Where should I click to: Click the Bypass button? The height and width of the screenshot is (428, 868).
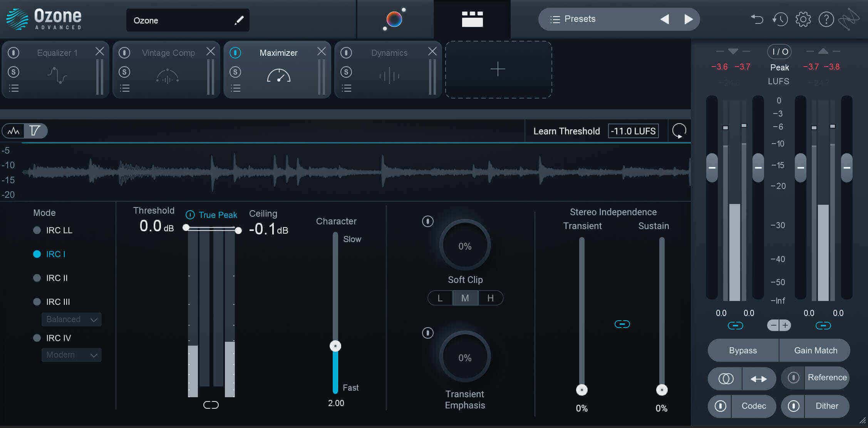(743, 350)
